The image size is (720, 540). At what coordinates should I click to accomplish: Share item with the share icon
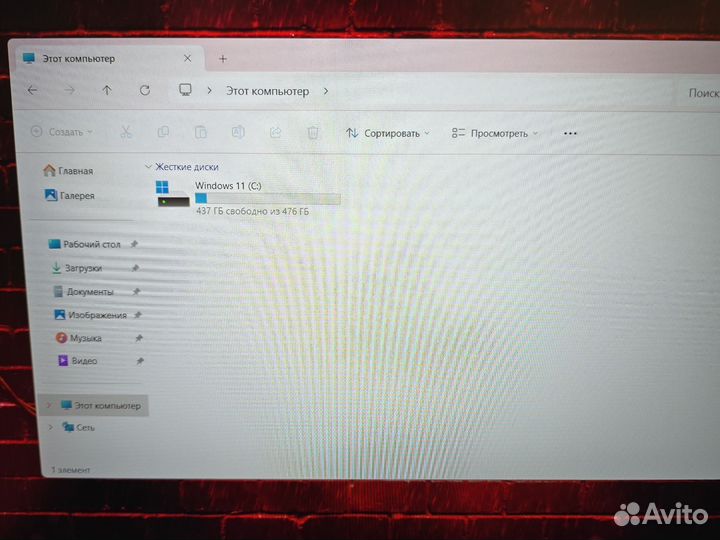[x=276, y=133]
